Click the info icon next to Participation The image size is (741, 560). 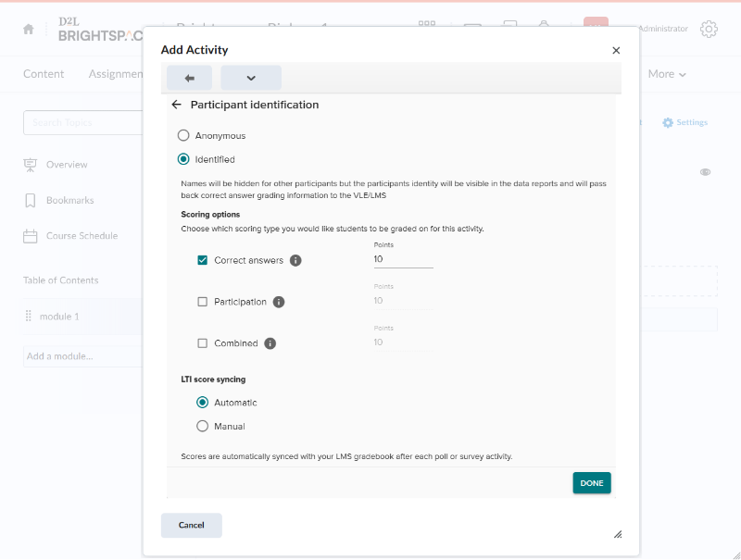point(279,302)
